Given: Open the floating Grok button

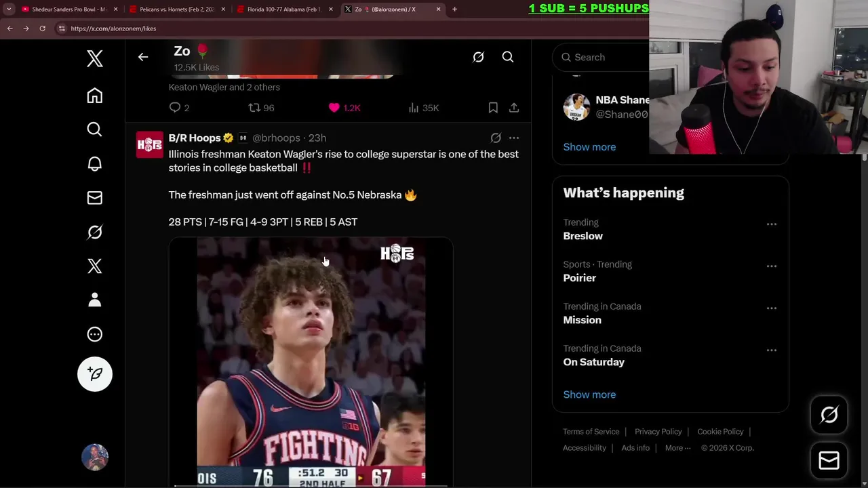Looking at the screenshot, I should (x=829, y=415).
